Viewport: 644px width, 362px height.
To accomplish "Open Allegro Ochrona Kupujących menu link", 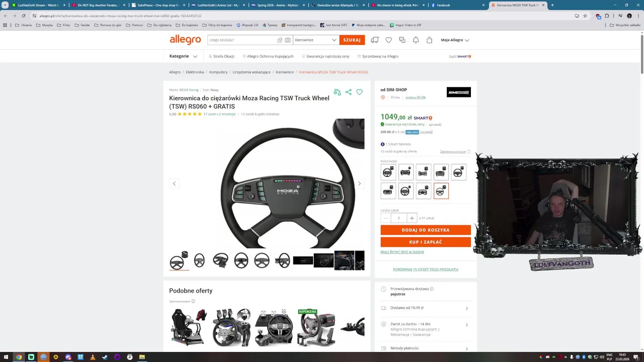I will tap(268, 56).
